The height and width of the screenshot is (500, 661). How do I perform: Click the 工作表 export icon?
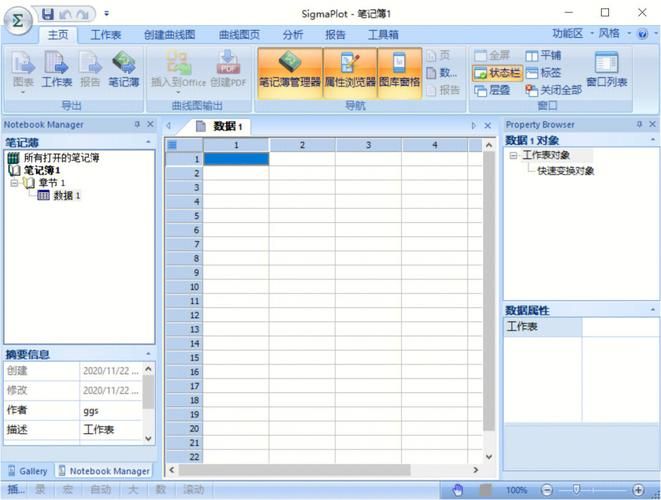pos(56,63)
